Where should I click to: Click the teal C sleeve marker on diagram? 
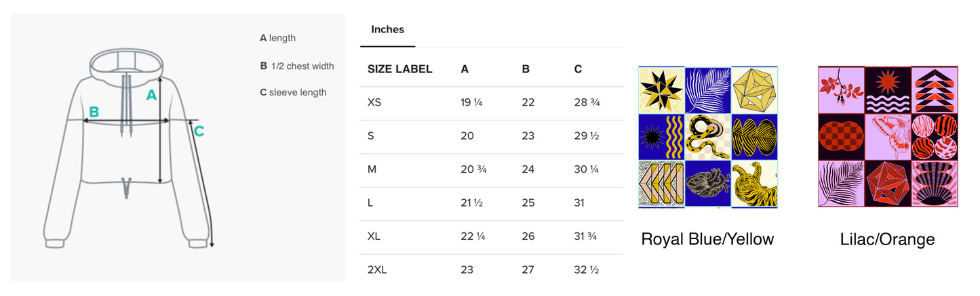[x=199, y=131]
